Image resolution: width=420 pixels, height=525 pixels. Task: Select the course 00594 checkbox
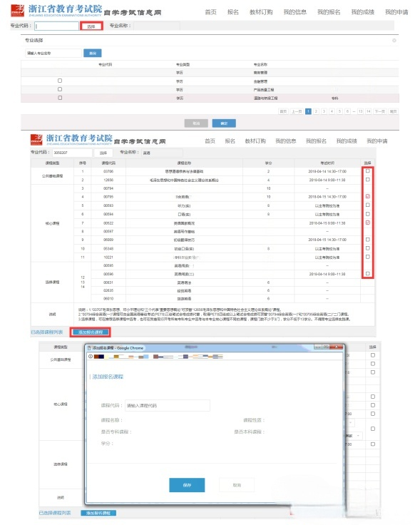click(368, 213)
